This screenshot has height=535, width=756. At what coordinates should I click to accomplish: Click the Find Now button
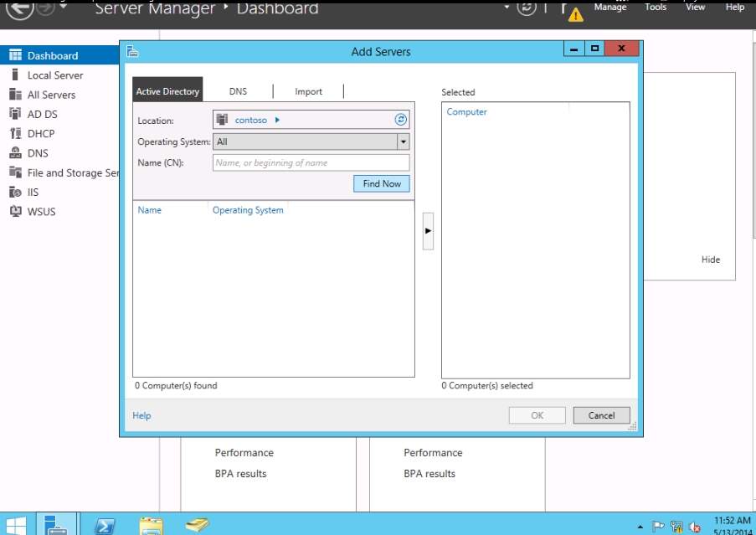click(x=382, y=183)
